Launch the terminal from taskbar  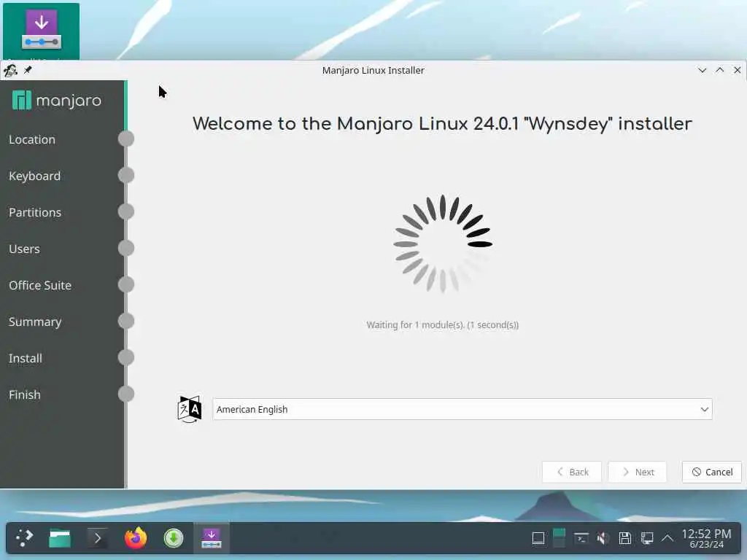point(97,539)
